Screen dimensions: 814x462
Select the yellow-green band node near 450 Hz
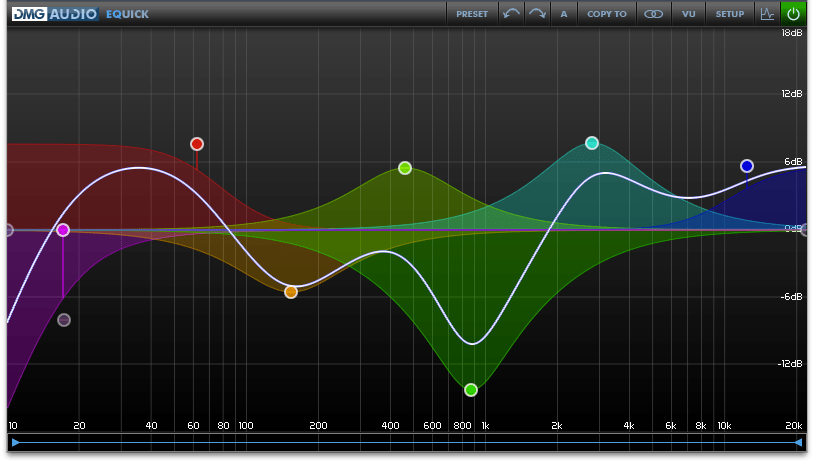tap(405, 168)
